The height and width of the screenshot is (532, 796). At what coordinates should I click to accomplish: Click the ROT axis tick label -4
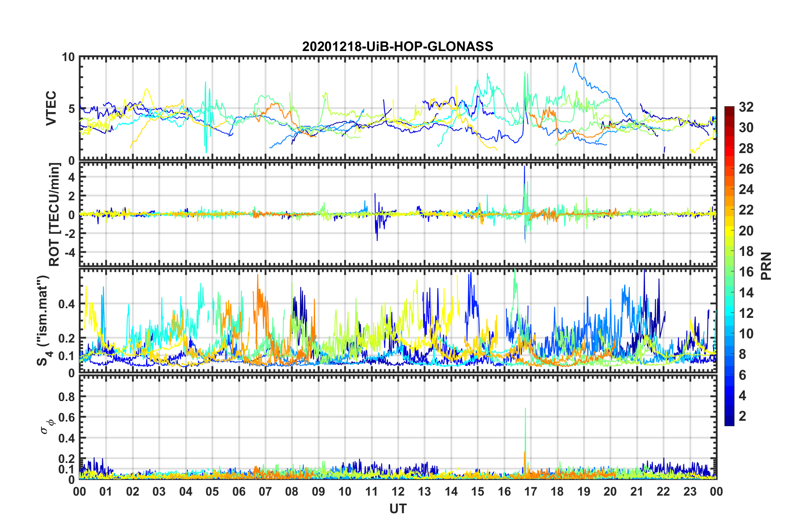coord(69,252)
